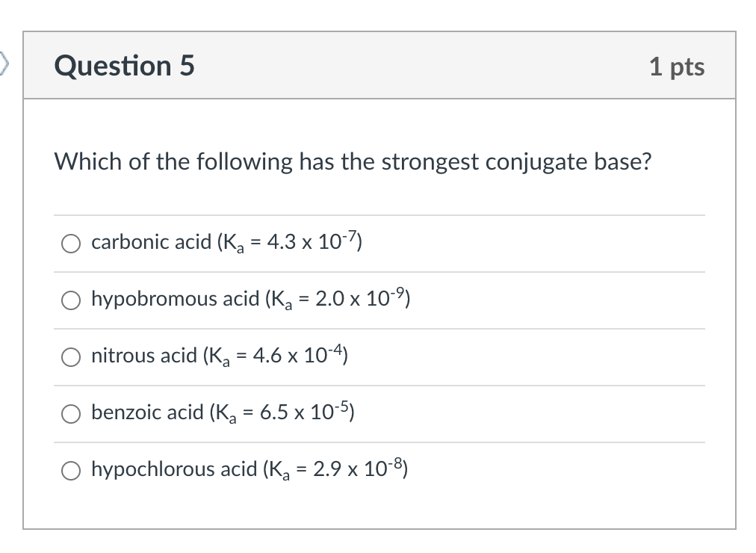Mark the nitrous acid radio button
The image size is (756, 553).
(x=71, y=356)
